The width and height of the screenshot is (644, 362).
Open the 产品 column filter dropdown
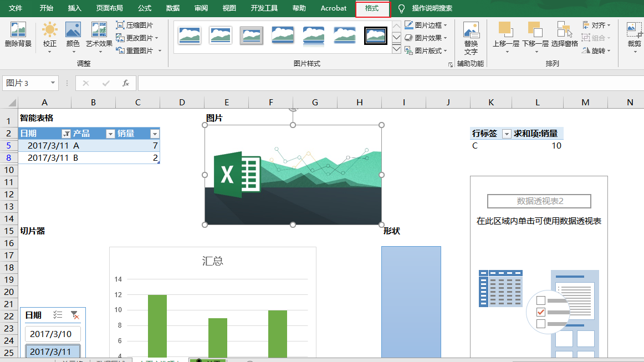click(x=110, y=134)
